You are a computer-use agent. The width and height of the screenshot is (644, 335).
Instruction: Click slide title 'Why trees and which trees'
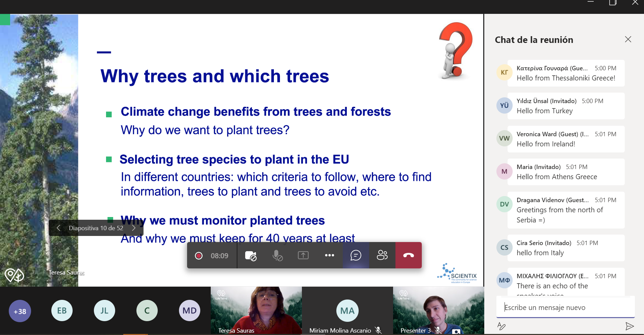[215, 76]
